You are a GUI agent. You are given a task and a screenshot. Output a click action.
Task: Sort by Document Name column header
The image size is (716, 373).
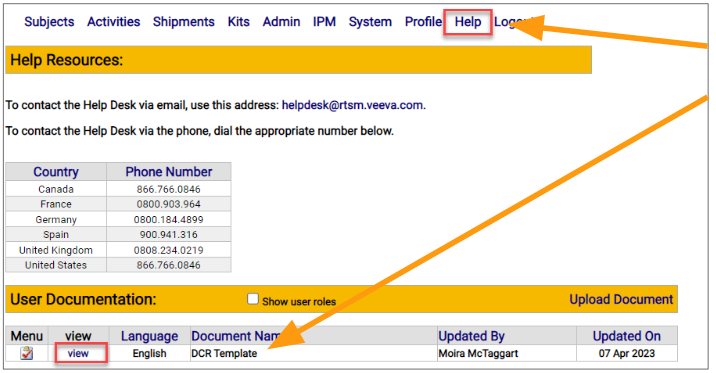coord(236,336)
